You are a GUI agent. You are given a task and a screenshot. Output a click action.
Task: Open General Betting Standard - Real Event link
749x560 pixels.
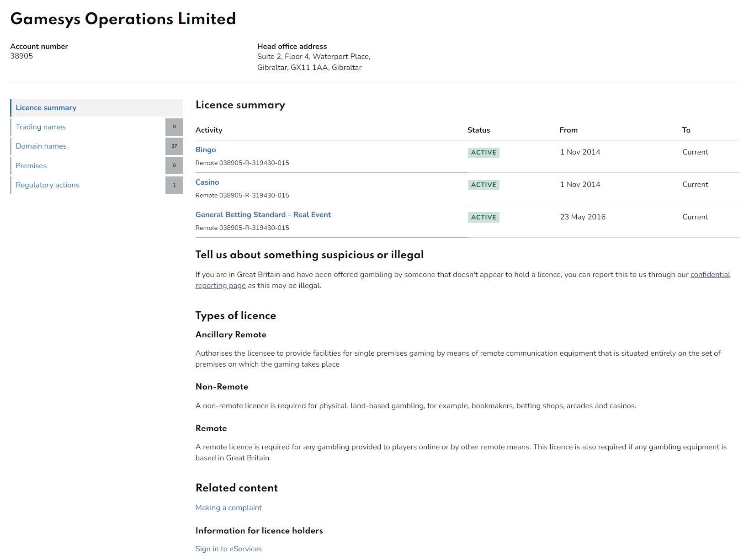pyautogui.click(x=263, y=215)
